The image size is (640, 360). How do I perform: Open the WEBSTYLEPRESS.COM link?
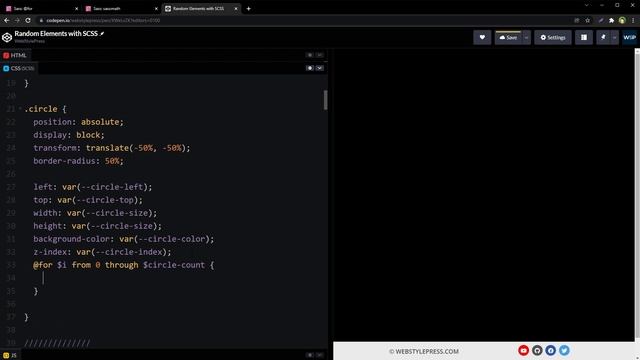[x=424, y=351]
